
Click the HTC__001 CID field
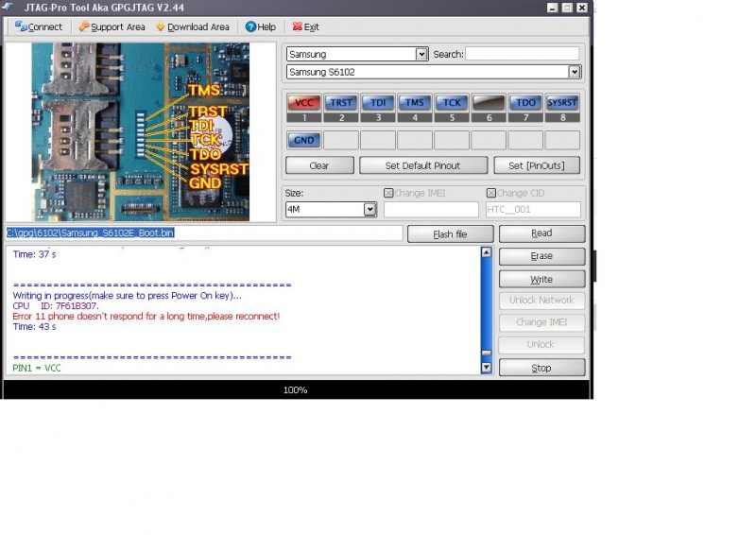[533, 210]
